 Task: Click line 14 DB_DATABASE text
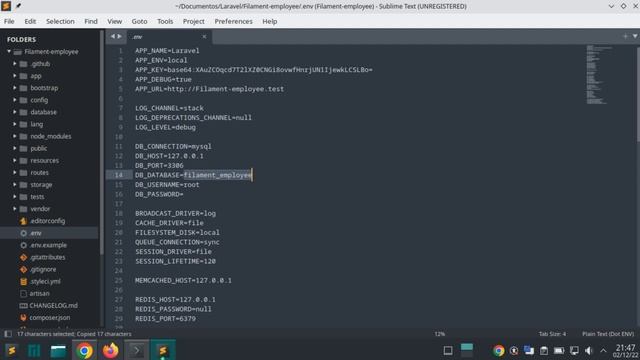[x=193, y=175]
